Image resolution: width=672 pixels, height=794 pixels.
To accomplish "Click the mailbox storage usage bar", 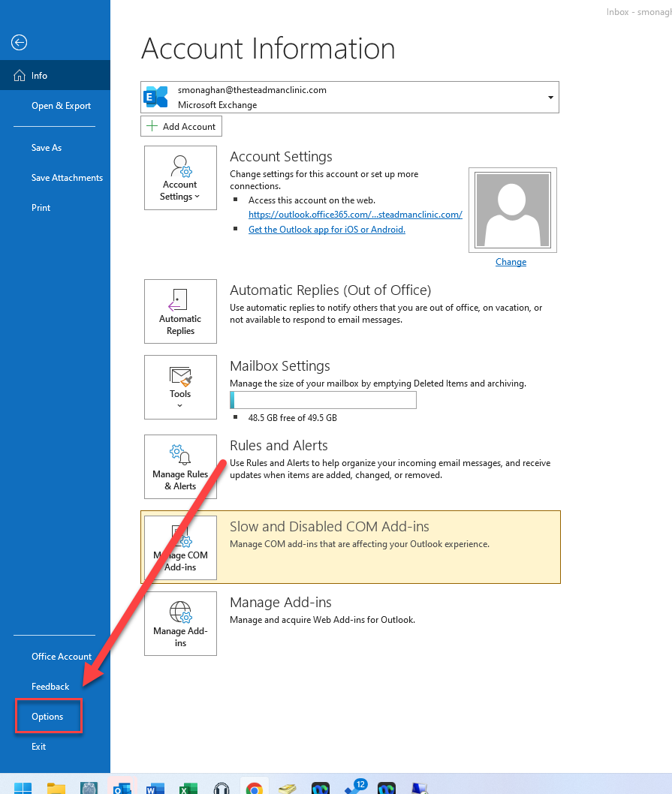I will pyautogui.click(x=324, y=400).
